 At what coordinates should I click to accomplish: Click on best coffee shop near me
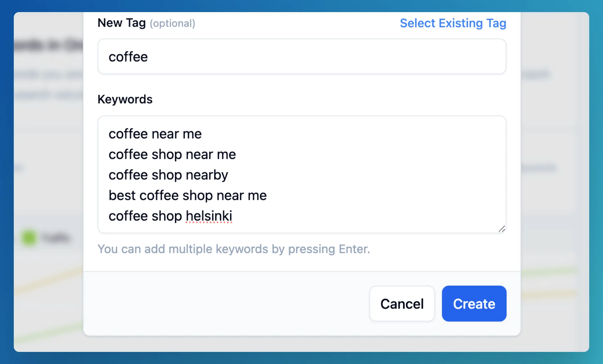[x=188, y=195]
